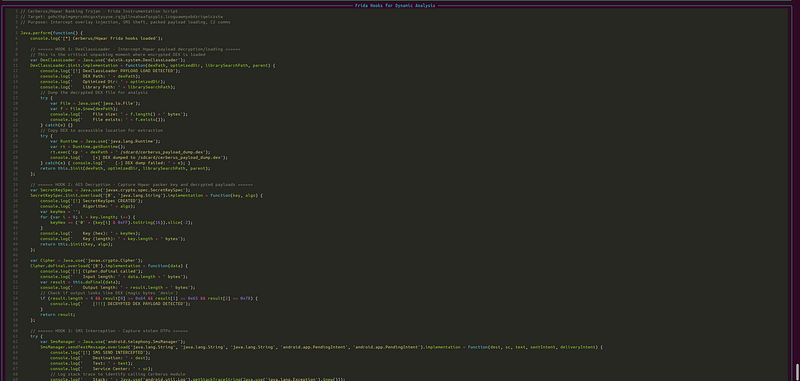This screenshot has width=800, height=381.
Task: Click the "var keyHex = ''" line
Action: pos(61,211)
